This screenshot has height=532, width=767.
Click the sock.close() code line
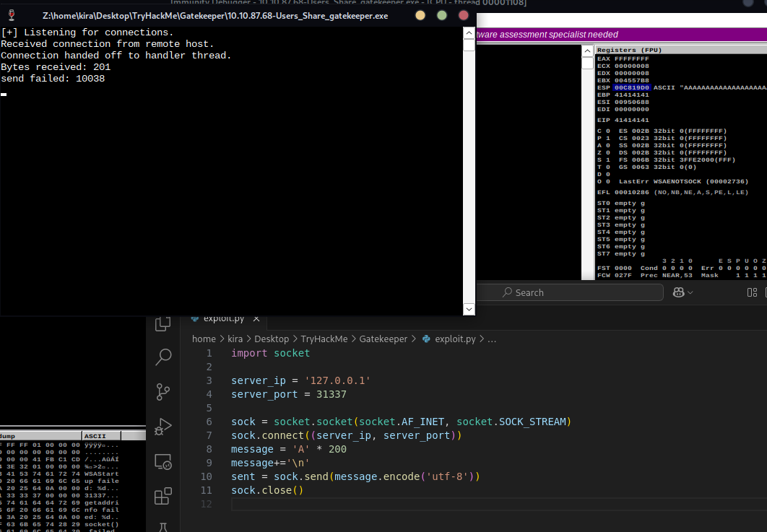tap(267, 490)
